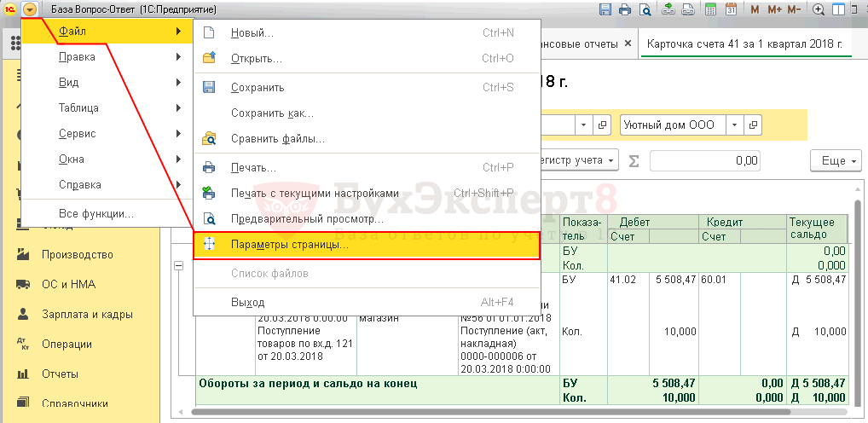Choose Печать с текущими настройками

pos(367,194)
